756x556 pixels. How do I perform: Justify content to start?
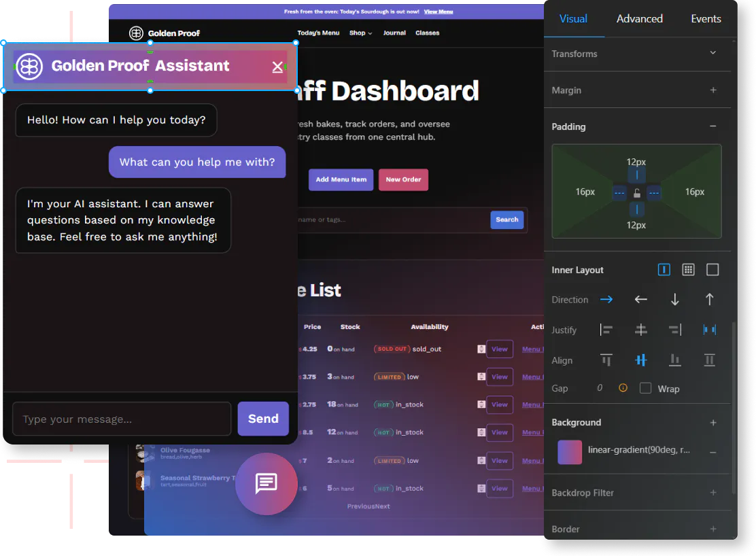point(606,330)
